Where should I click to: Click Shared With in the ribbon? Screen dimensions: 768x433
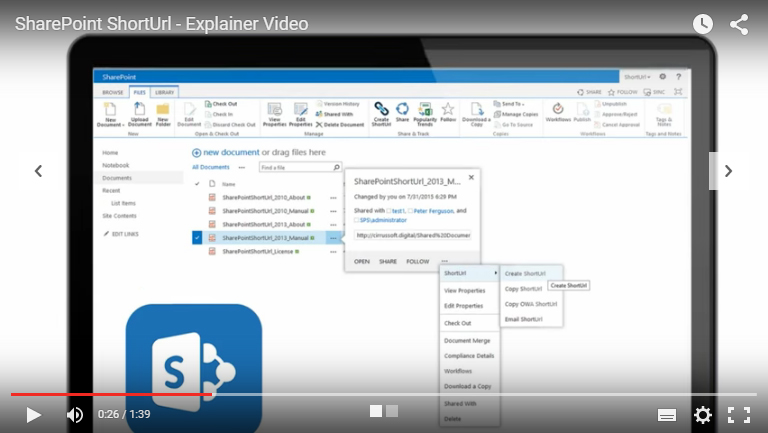[x=335, y=114]
